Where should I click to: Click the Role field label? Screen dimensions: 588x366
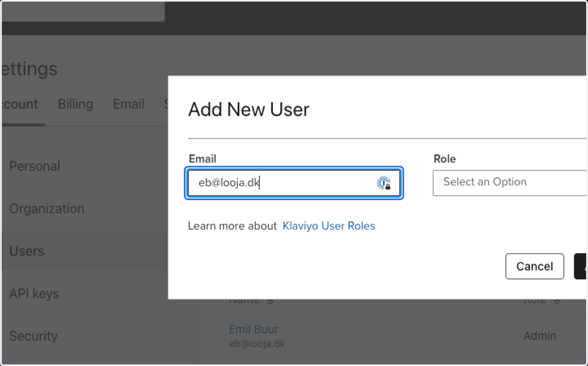pyautogui.click(x=444, y=159)
